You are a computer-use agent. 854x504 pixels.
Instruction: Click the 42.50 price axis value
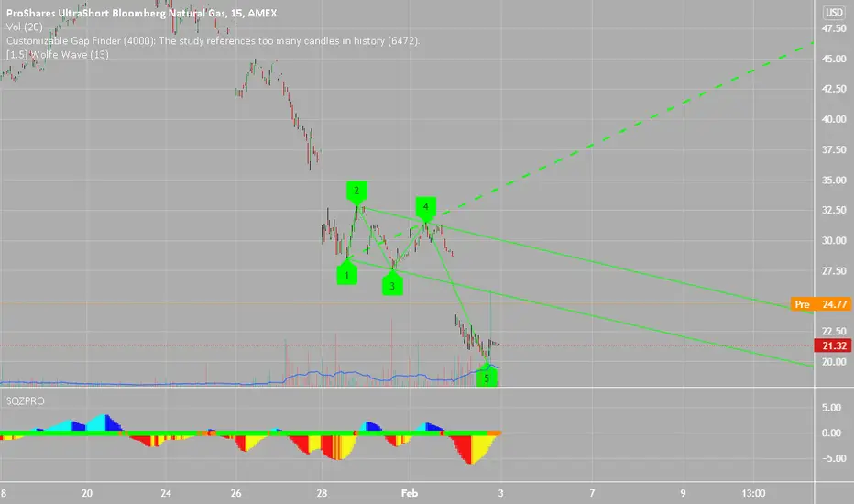tap(834, 89)
